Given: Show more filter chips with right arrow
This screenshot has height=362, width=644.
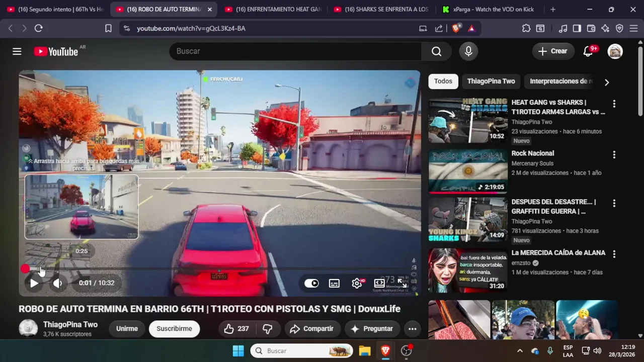Looking at the screenshot, I should pos(607,82).
